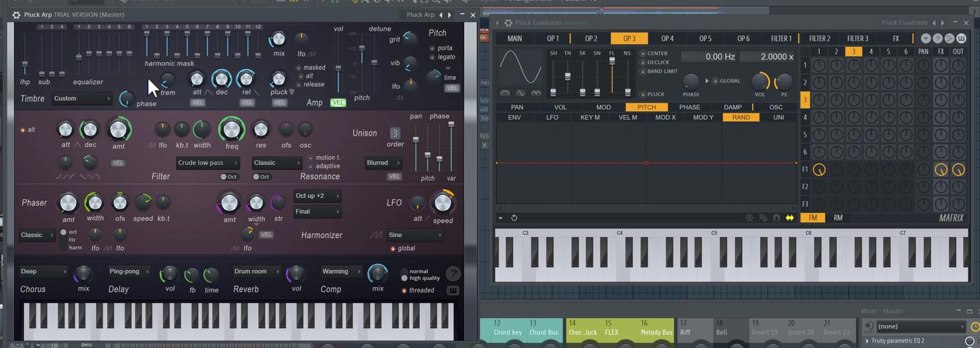Click the keyboard icon in Pluck Cuadrado header
This screenshot has height=348, width=980.
(961, 38)
